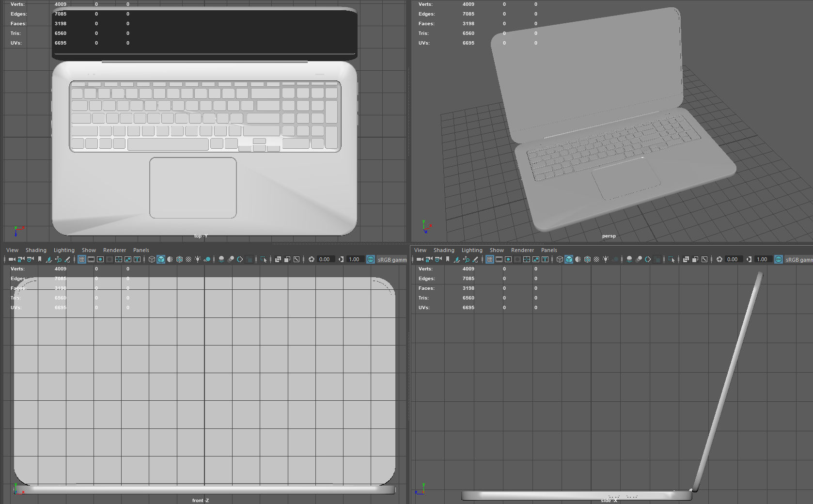Open Shading menu in front panel
This screenshot has width=813, height=504.
36,250
